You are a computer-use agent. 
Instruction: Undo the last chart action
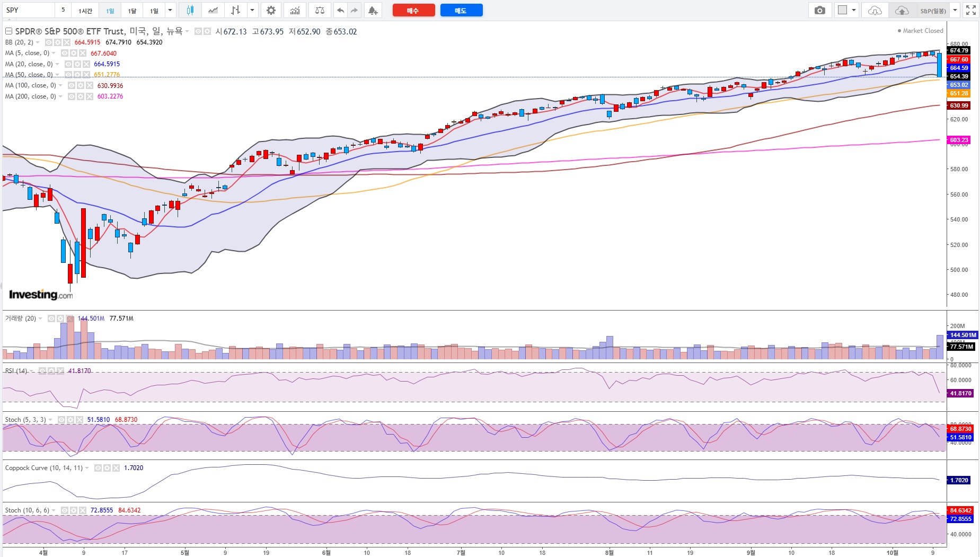tap(341, 10)
